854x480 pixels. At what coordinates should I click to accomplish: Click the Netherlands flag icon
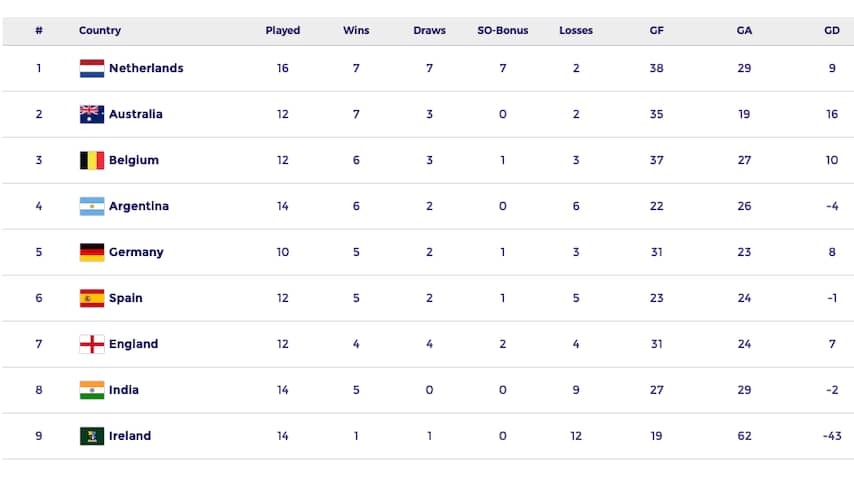click(x=92, y=68)
